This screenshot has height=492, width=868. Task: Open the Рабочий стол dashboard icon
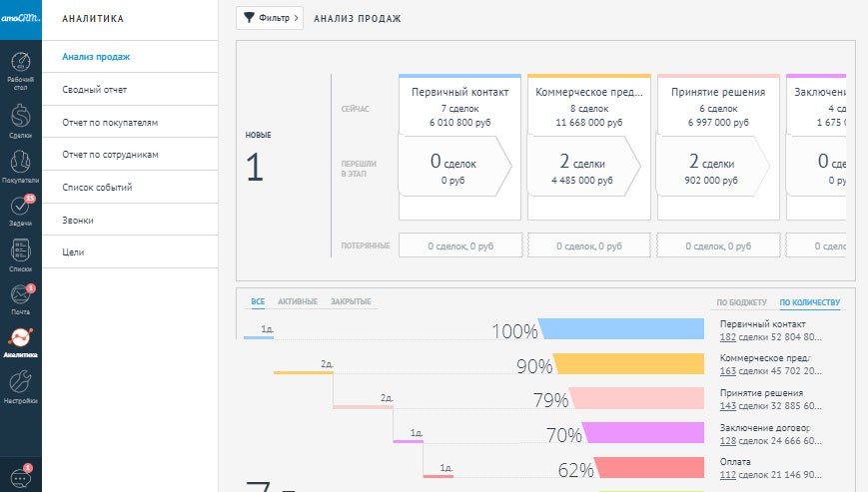pos(20,67)
